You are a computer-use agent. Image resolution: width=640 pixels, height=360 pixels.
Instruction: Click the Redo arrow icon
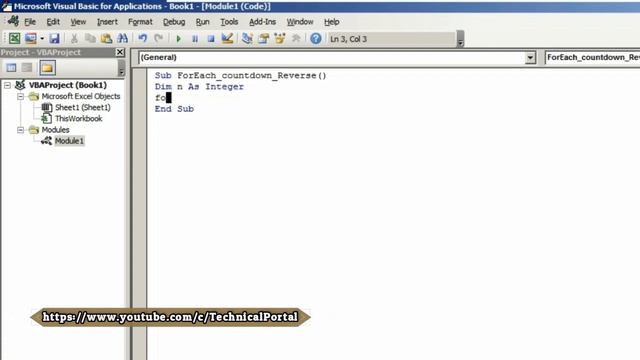(158, 39)
